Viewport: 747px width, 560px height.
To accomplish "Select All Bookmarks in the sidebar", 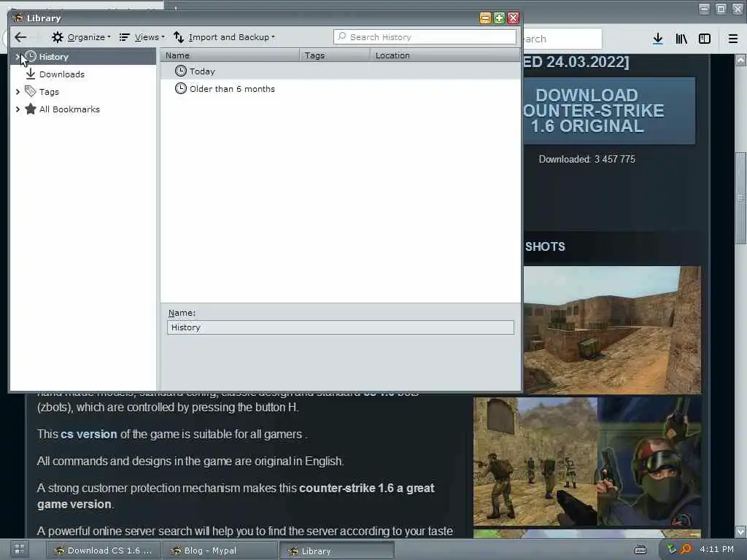I will [x=69, y=109].
